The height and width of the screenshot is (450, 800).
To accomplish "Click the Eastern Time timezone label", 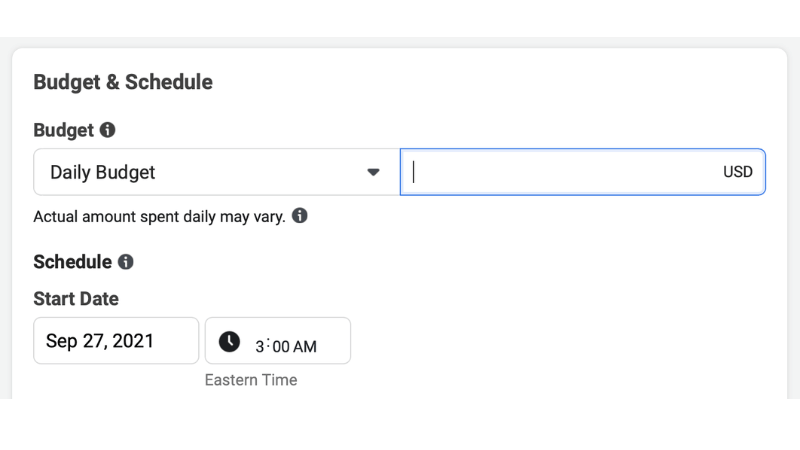I will click(x=251, y=380).
